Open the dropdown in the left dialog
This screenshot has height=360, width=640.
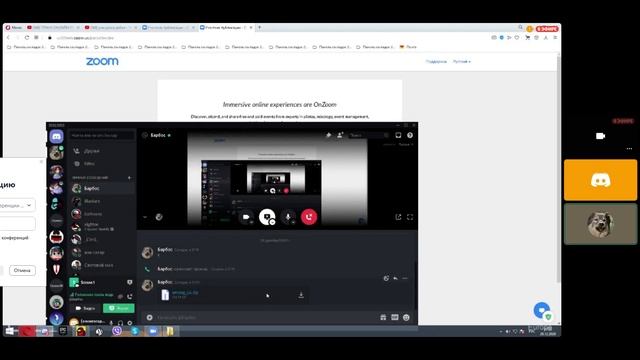point(17,205)
